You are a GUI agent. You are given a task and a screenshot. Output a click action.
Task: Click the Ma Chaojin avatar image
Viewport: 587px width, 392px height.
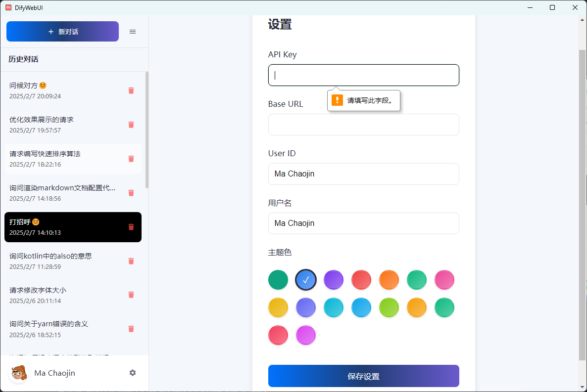(19, 373)
